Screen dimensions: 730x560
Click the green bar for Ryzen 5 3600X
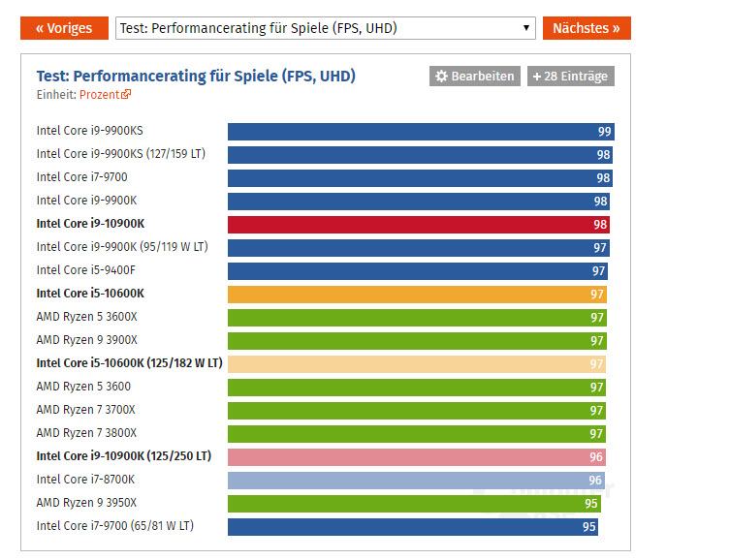(417, 318)
